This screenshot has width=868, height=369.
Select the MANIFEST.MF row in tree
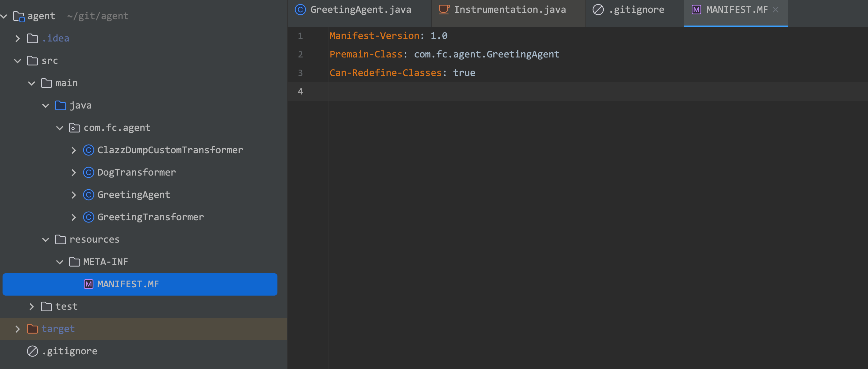click(x=140, y=284)
